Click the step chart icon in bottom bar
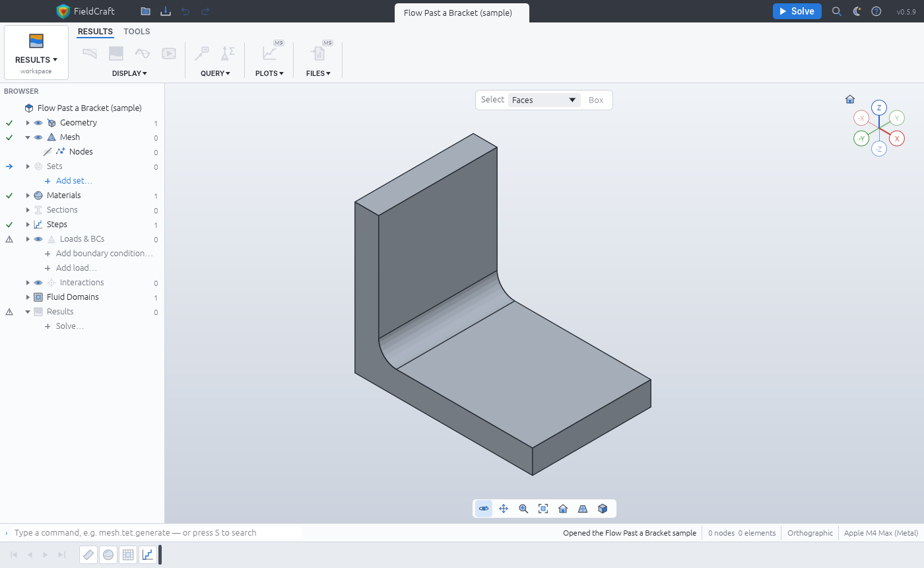The width and height of the screenshot is (924, 568). coord(148,555)
